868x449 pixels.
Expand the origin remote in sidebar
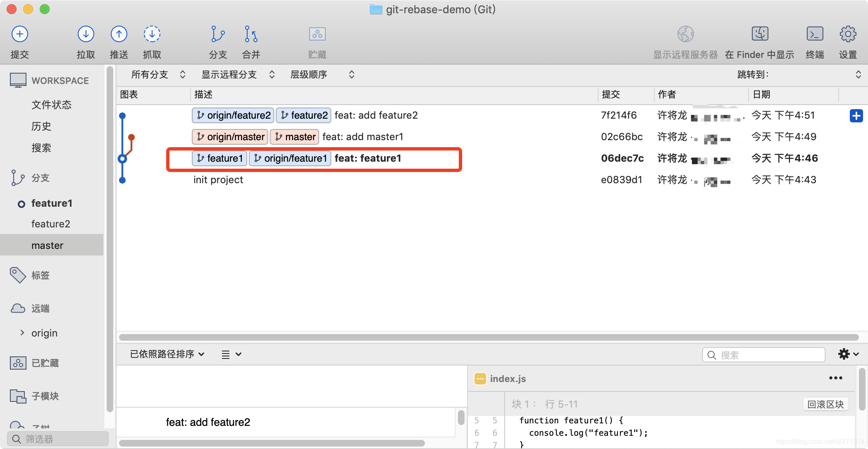click(x=23, y=333)
